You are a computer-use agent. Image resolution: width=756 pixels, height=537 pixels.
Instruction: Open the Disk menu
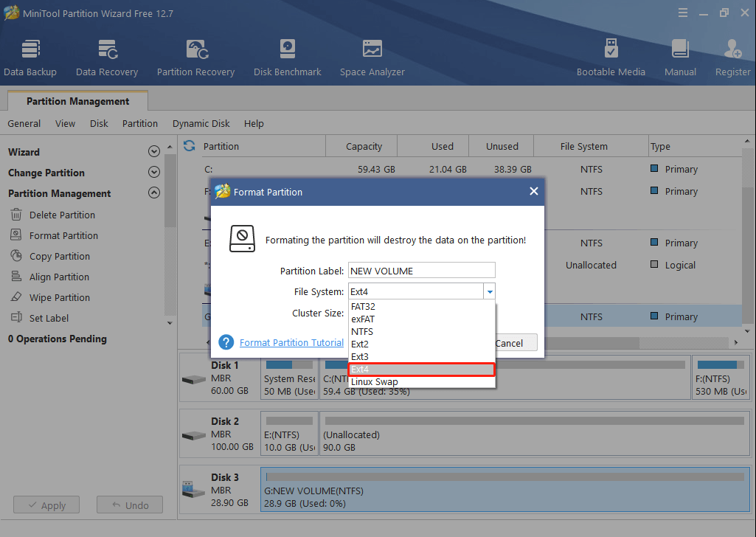click(x=99, y=123)
